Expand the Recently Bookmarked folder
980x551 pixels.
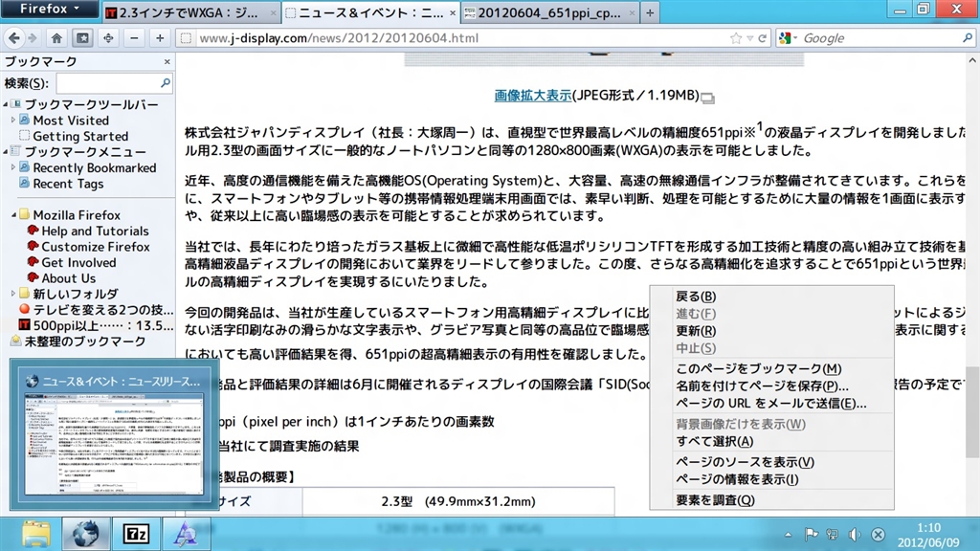(13, 167)
